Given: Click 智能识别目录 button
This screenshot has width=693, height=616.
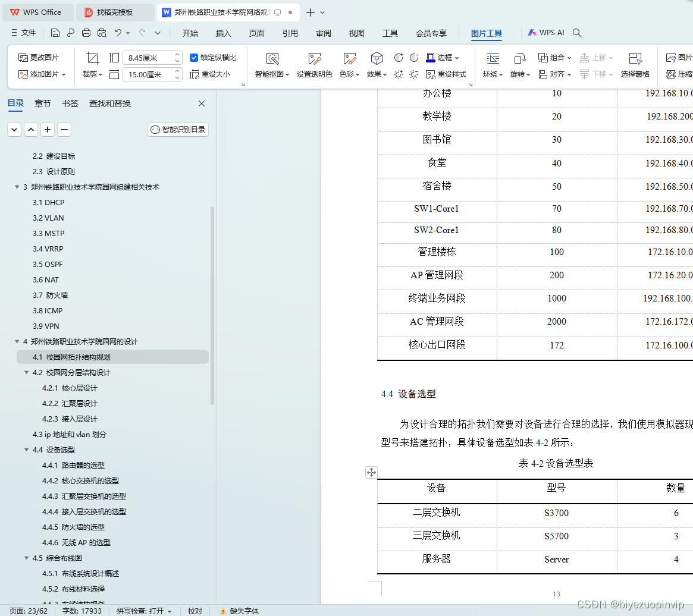Looking at the screenshot, I should [178, 130].
